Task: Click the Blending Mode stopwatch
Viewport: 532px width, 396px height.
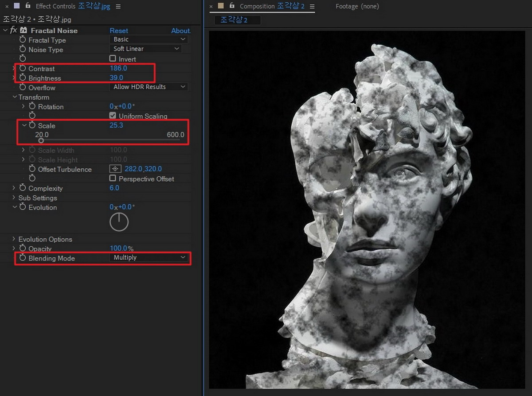Action: coord(23,258)
